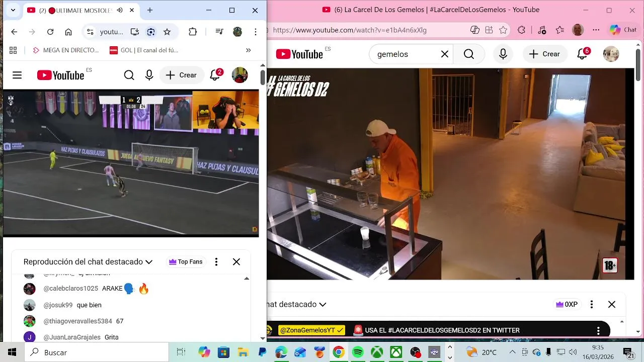Open Spotify from the taskbar

[358, 352]
